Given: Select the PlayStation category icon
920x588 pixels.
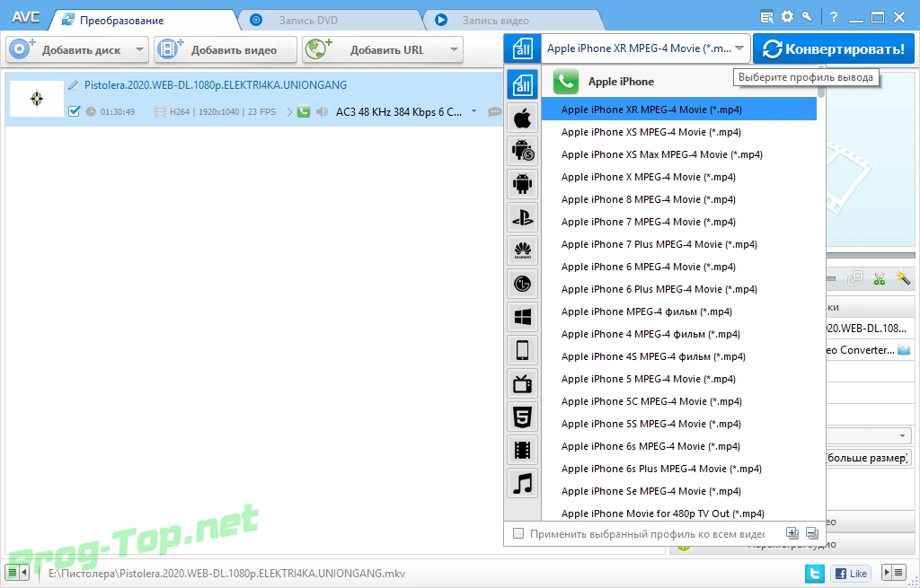Looking at the screenshot, I should click(522, 217).
